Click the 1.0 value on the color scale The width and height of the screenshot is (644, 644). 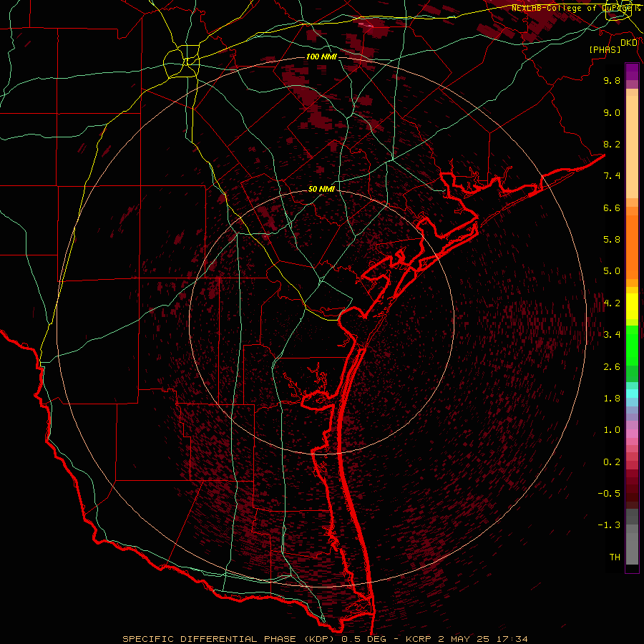[x=612, y=430]
